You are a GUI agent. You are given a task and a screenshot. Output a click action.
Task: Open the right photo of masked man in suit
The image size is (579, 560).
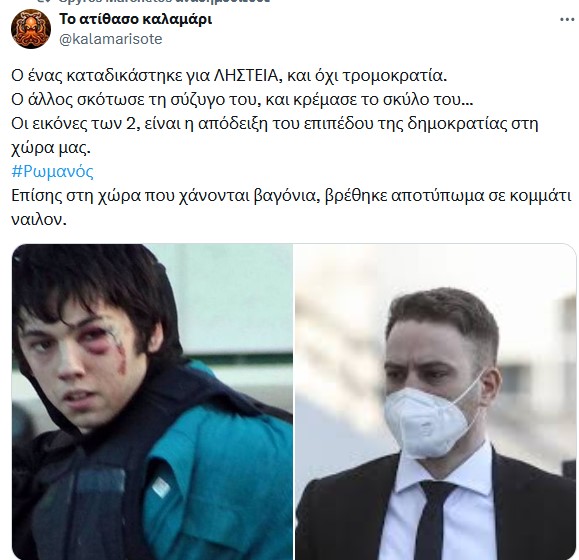pyautogui.click(x=435, y=402)
